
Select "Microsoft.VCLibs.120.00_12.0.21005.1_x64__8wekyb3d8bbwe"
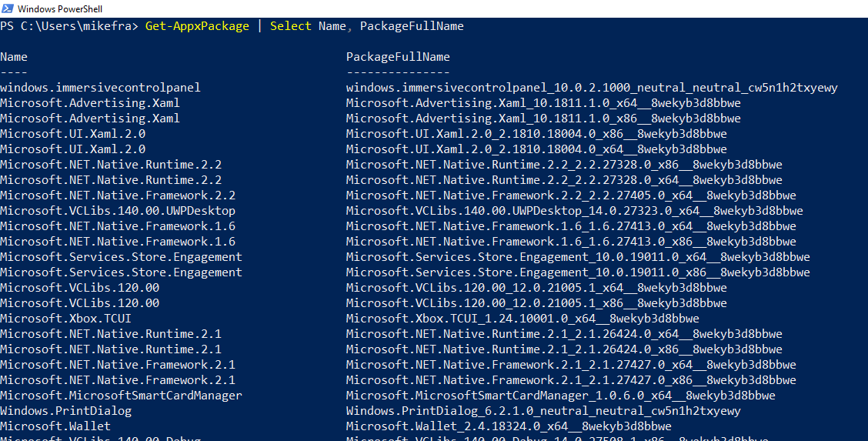click(536, 288)
